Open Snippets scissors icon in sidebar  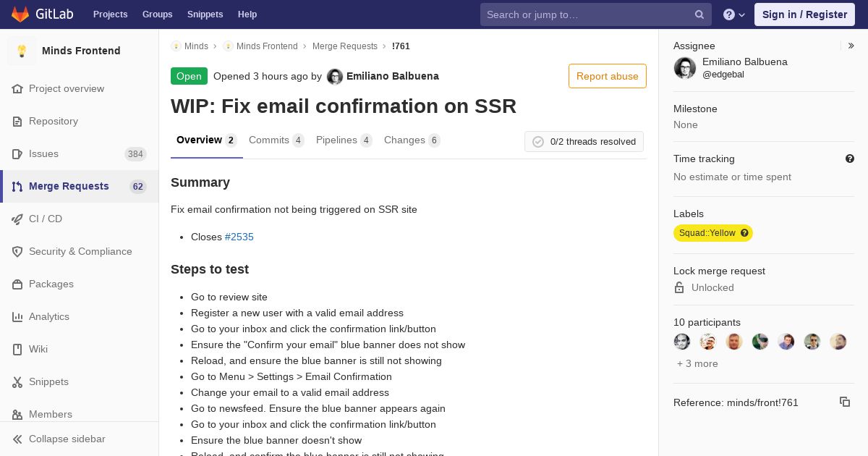[x=17, y=382]
